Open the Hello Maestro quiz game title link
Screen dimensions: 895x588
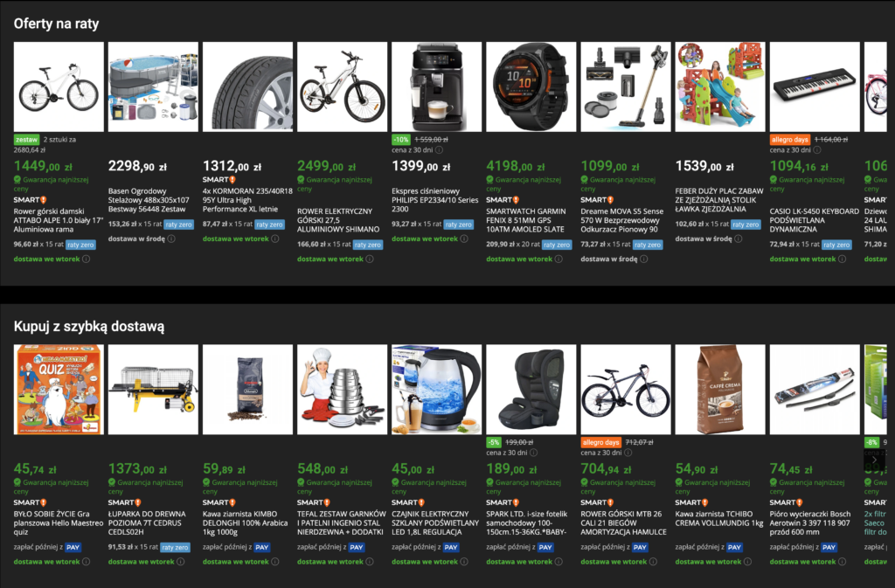(54, 523)
